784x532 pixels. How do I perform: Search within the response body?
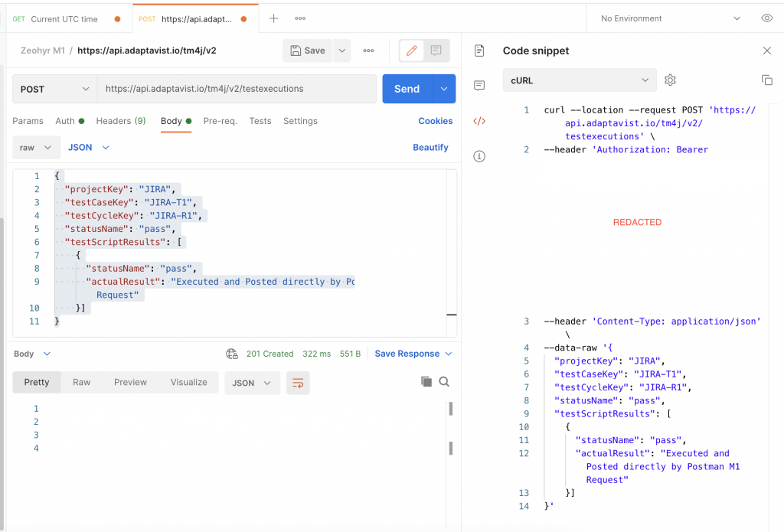444,382
